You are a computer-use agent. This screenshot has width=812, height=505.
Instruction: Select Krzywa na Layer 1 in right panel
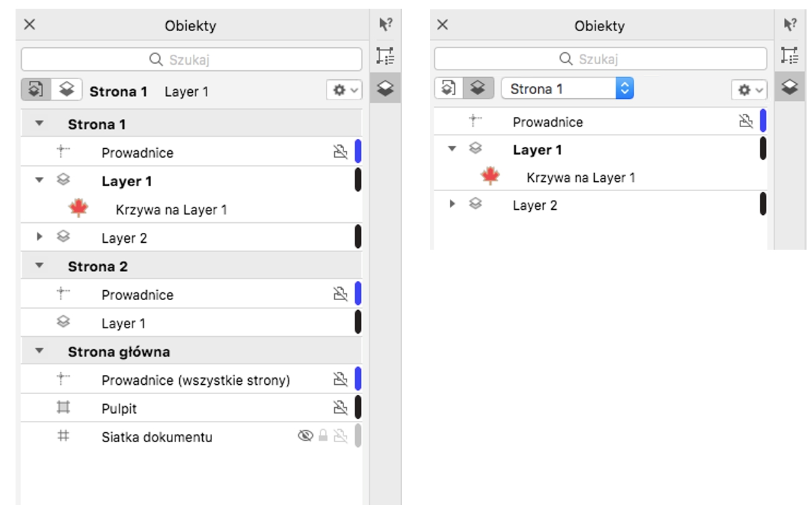tap(580, 177)
